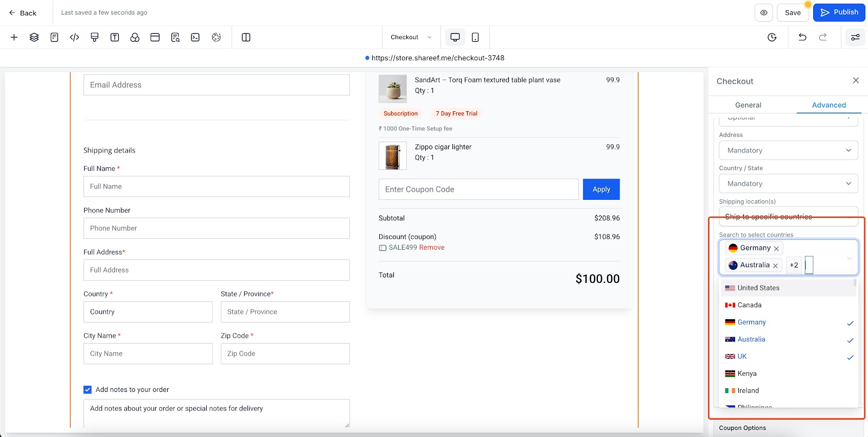Toggle preview eye icon
This screenshot has height=437, width=868.
coord(764,12)
